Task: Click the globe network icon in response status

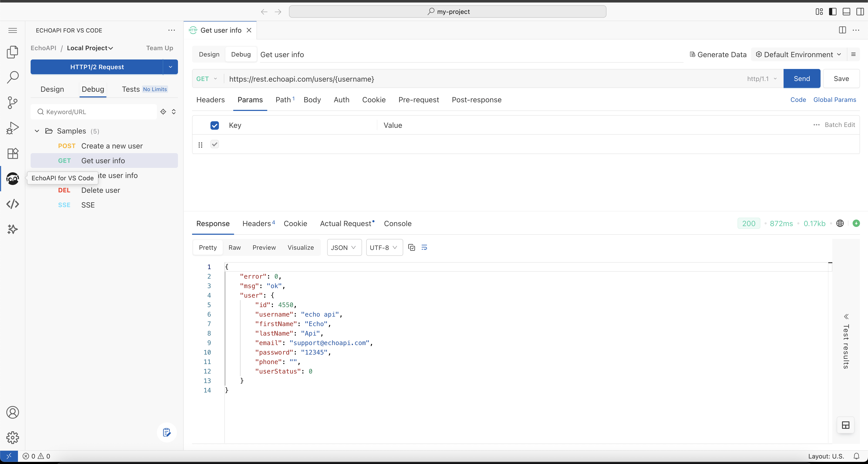Action: [x=840, y=223]
